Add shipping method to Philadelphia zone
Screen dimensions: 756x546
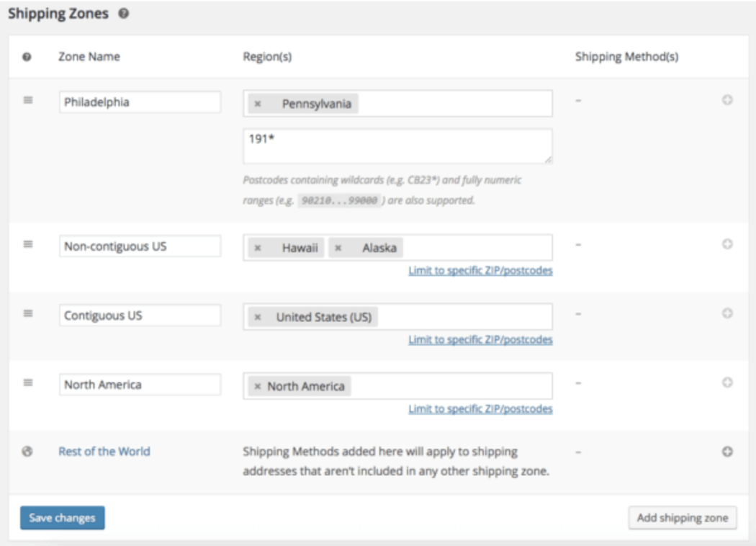point(727,100)
